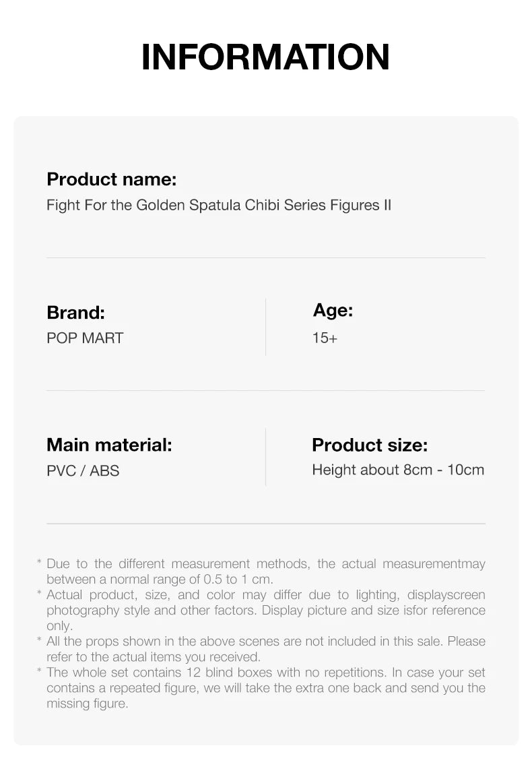Viewport: 532px width, 775px height.
Task: Click the note about props not included
Action: (x=265, y=648)
